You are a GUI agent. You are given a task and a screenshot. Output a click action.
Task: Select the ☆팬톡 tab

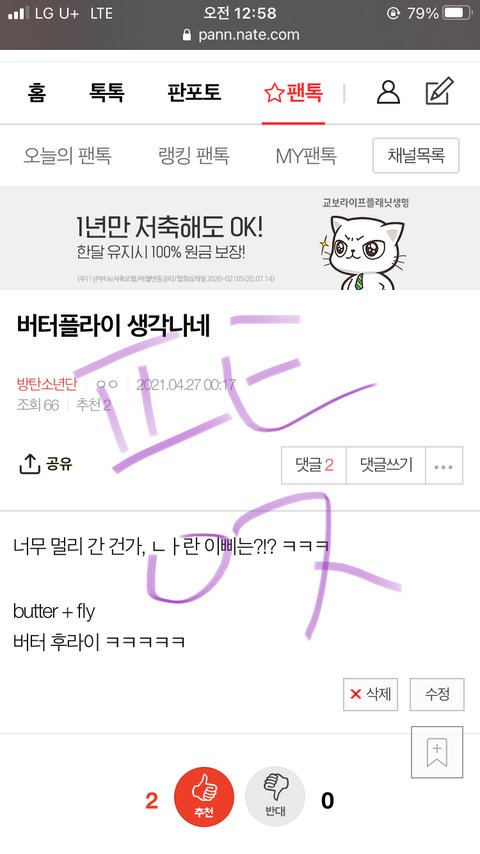click(293, 93)
